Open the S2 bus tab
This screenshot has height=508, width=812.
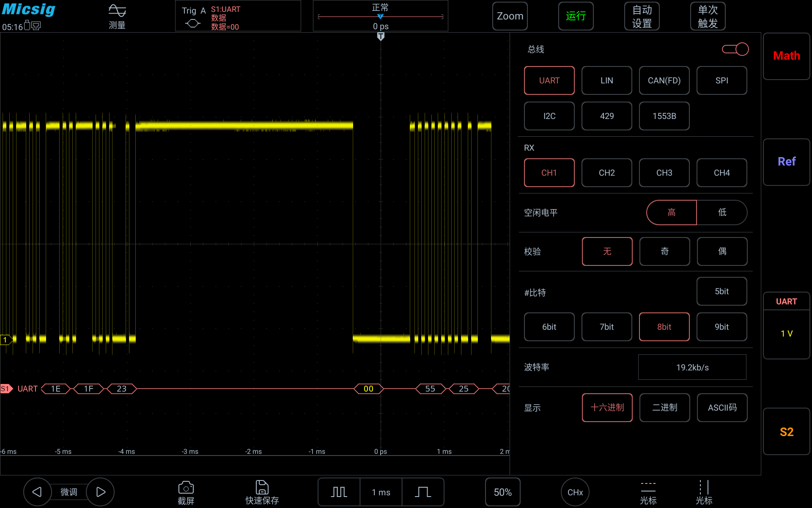pyautogui.click(x=786, y=431)
